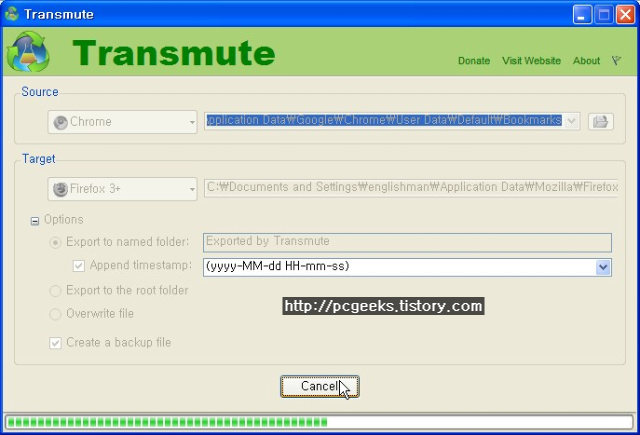This screenshot has height=435, width=640.
Task: Minimize the Transmute window
Action: pos(582,15)
